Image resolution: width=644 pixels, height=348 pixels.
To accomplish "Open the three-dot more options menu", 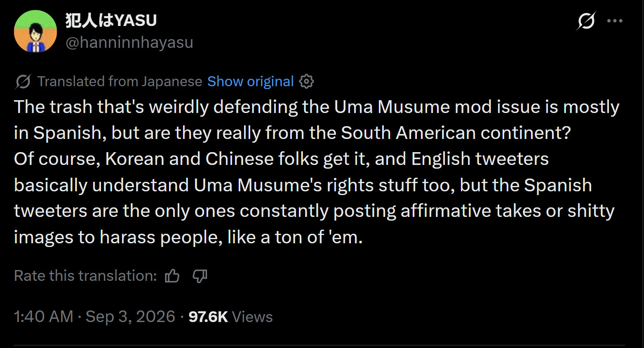I will 615,21.
